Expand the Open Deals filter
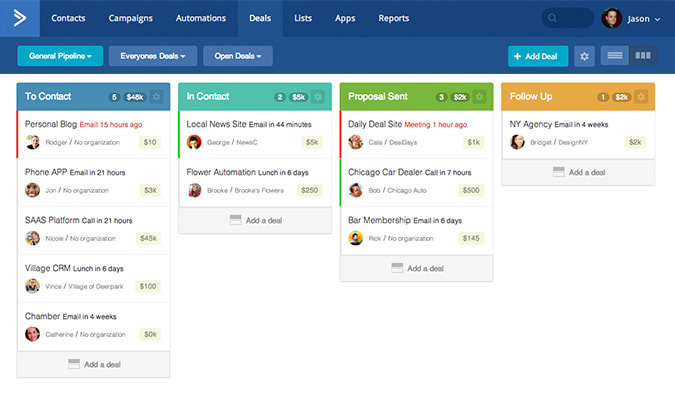Screen dimensions: 675x397 pos(238,56)
